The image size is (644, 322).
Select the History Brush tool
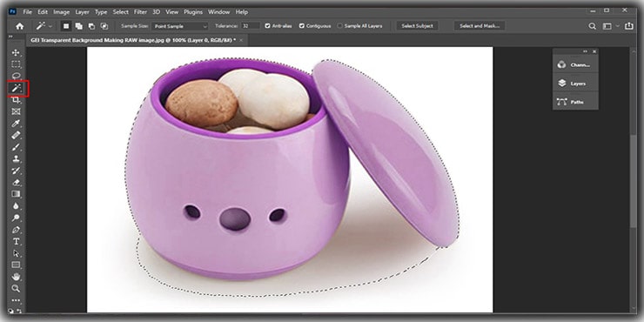[x=16, y=171]
